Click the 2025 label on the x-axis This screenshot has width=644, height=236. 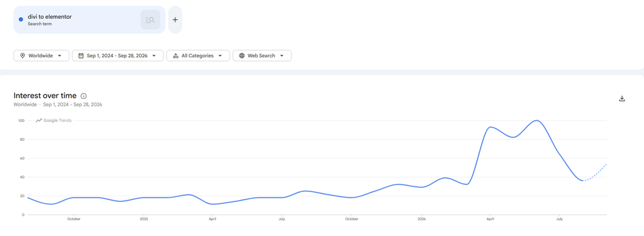(x=143, y=219)
